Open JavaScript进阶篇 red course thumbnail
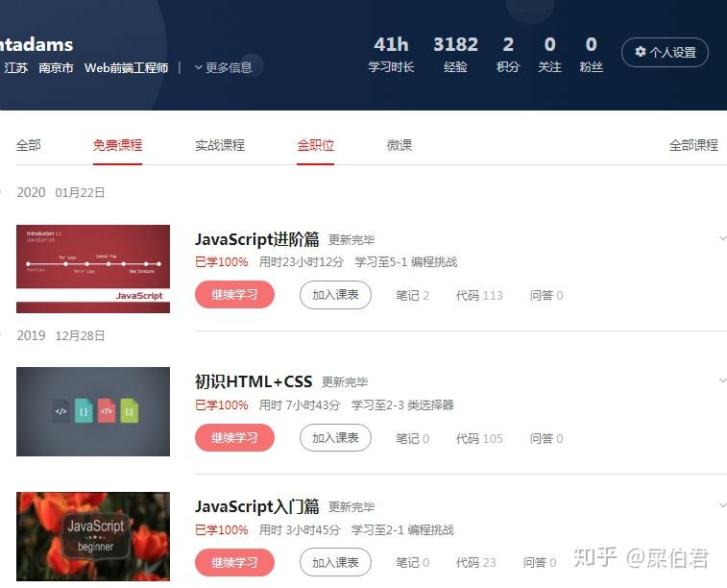This screenshot has height=588, width=727. coord(93,269)
